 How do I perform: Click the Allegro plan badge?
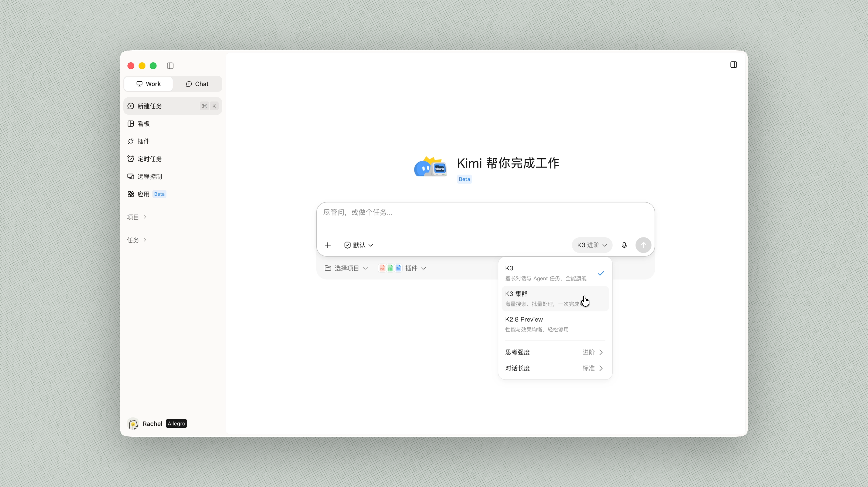(176, 423)
